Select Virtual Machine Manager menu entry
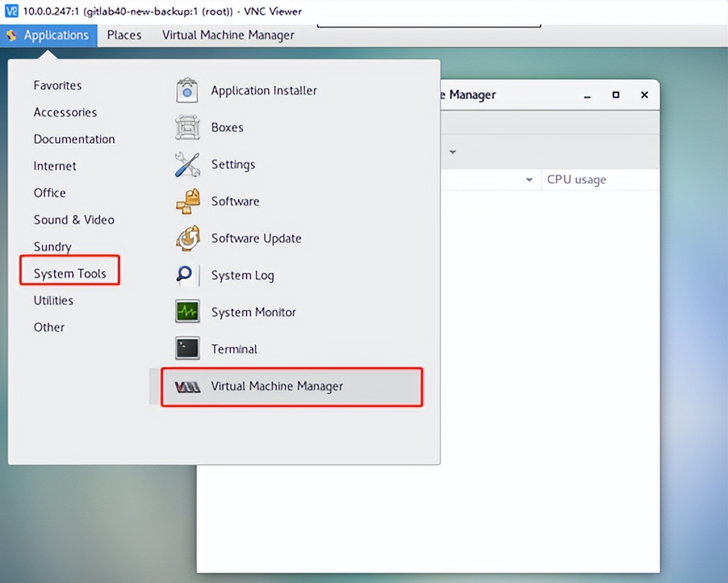Image resolution: width=728 pixels, height=583 pixels. point(277,386)
